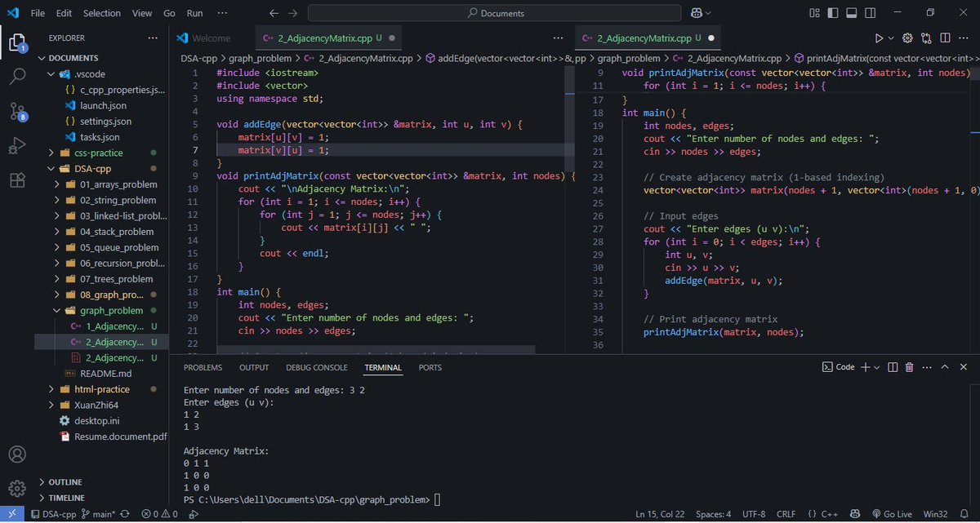Viewport: 980px width, 523px height.
Task: Open Copilot dropdown chevron in title bar
Action: click(x=708, y=13)
